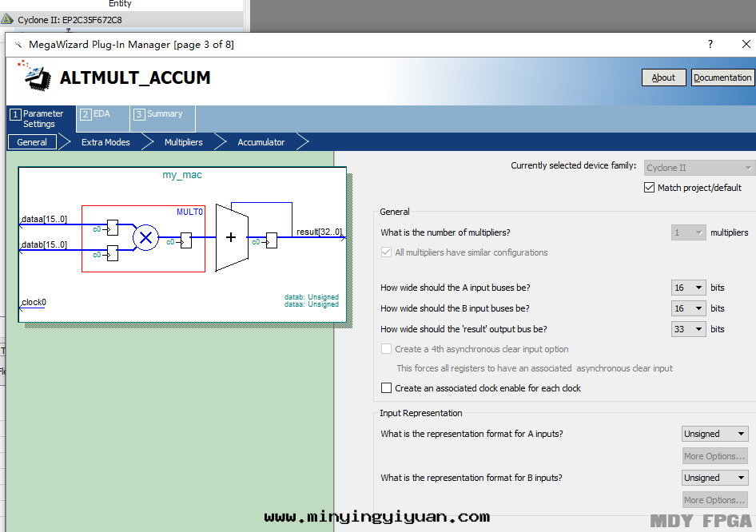Click the help question mark in the title bar
The width and height of the screenshot is (756, 532).
click(x=710, y=45)
